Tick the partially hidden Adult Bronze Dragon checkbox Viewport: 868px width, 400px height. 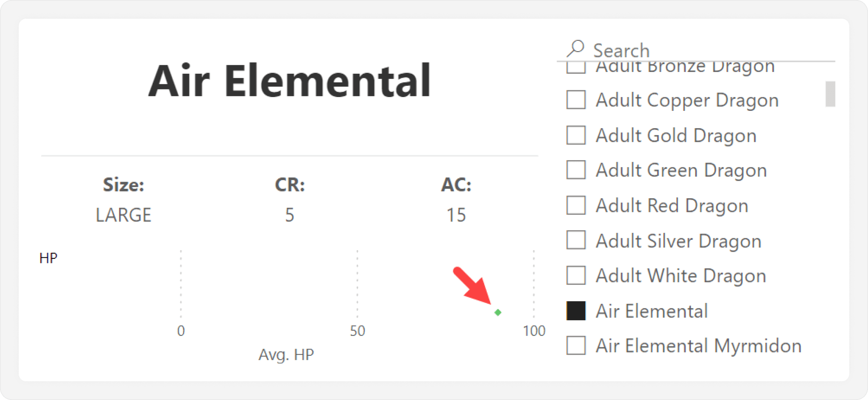point(576,68)
